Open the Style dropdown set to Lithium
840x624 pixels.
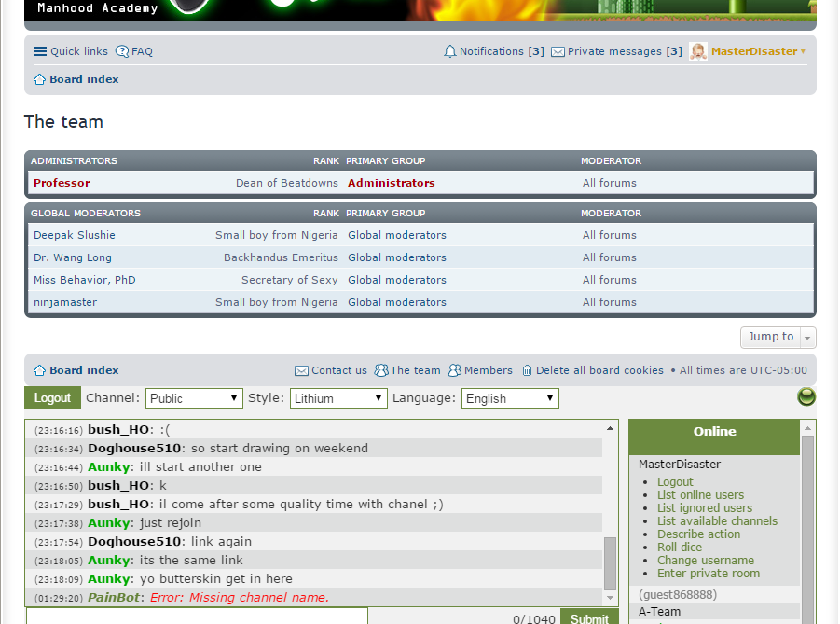(x=338, y=398)
